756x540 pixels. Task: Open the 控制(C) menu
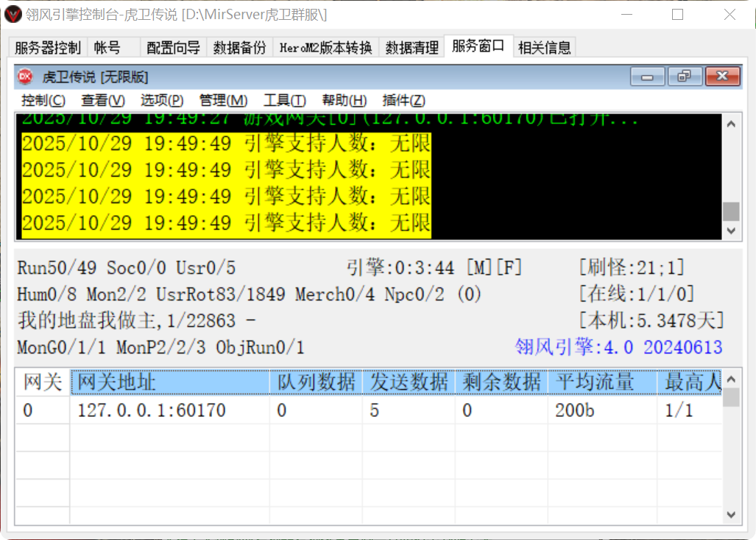43,100
